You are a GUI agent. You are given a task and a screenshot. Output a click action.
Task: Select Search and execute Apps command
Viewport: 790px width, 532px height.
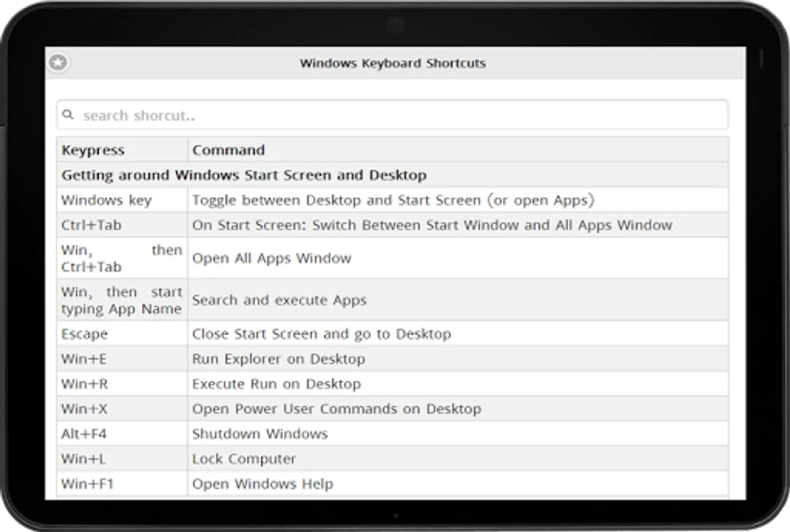458,300
